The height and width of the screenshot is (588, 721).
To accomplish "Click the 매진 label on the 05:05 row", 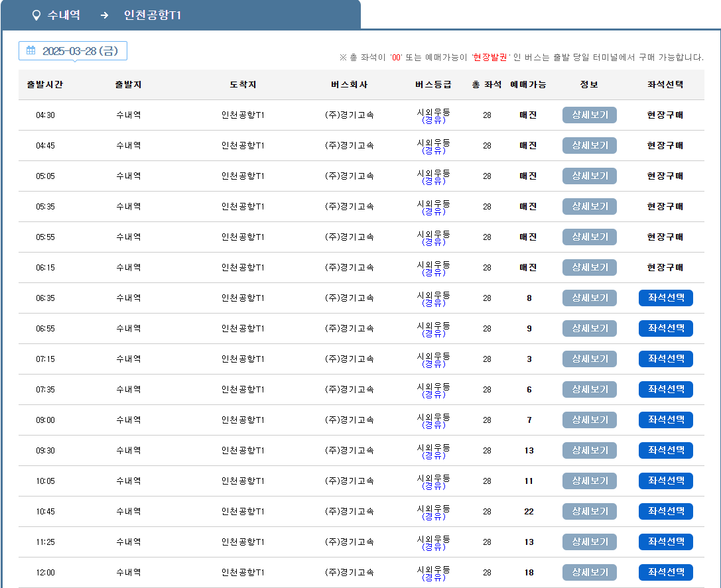I will 529,176.
